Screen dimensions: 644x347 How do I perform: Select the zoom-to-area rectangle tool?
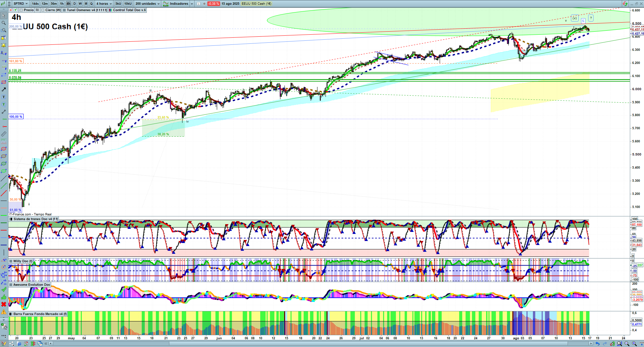[4, 30]
